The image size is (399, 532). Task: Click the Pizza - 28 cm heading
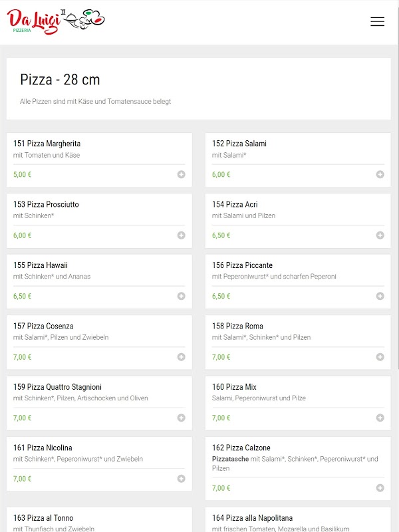pos(60,80)
